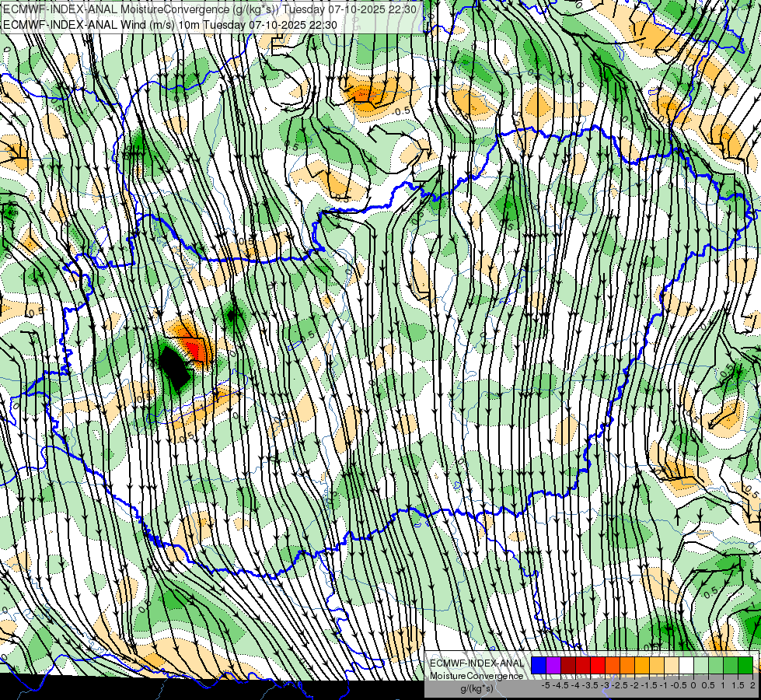This screenshot has width=761, height=700.
Task: Click the darkest green legend swatch
Action: (x=745, y=665)
